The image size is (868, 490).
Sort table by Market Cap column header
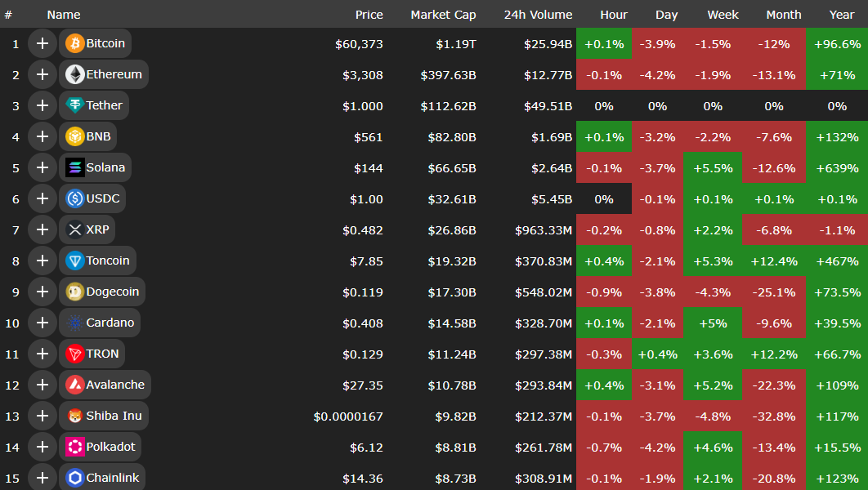click(443, 15)
